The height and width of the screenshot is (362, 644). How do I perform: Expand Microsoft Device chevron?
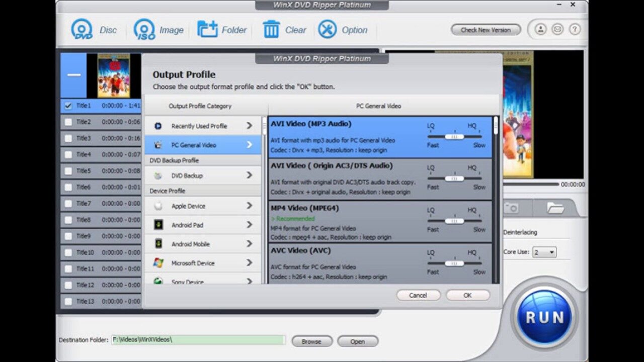pyautogui.click(x=250, y=262)
